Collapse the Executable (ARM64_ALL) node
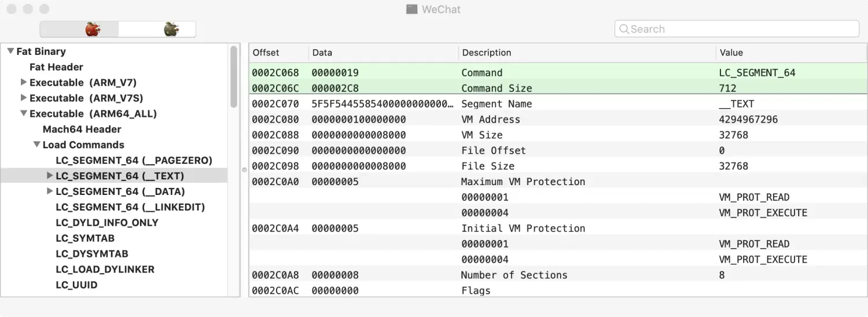 pos(24,113)
